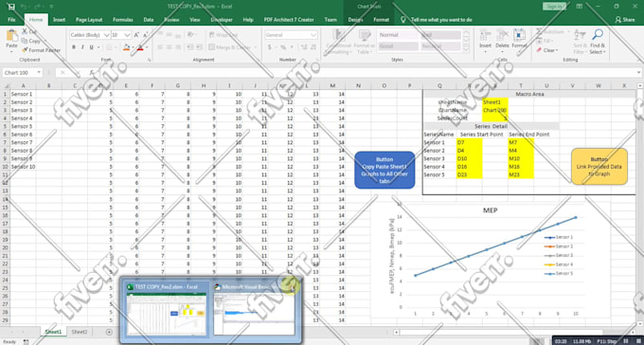644x345 pixels.
Task: Decrease font size with the small A icon
Action: (146, 35)
